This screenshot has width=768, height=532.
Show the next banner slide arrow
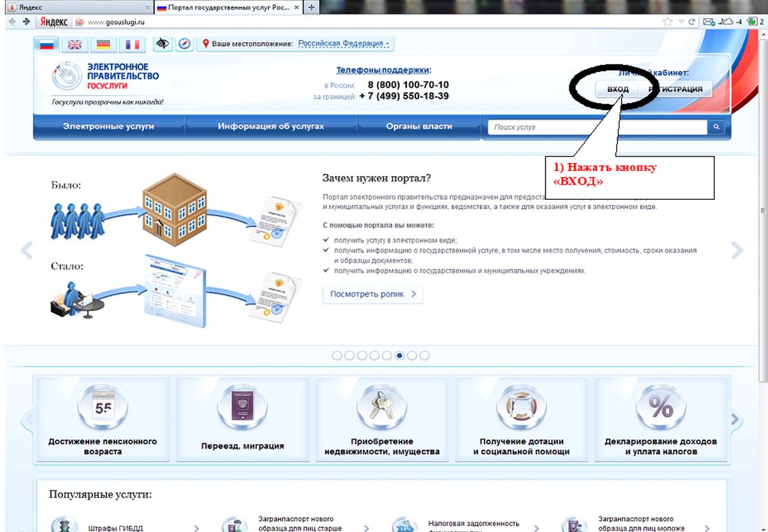tap(737, 250)
